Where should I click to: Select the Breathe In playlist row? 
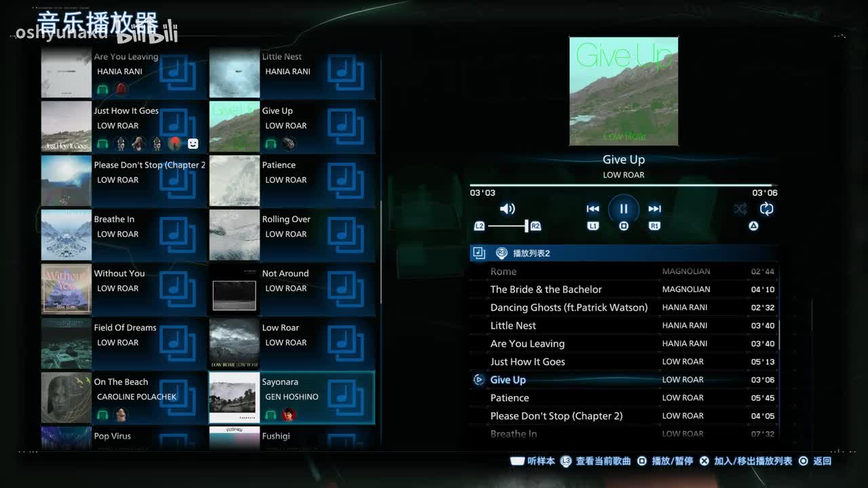click(x=624, y=434)
